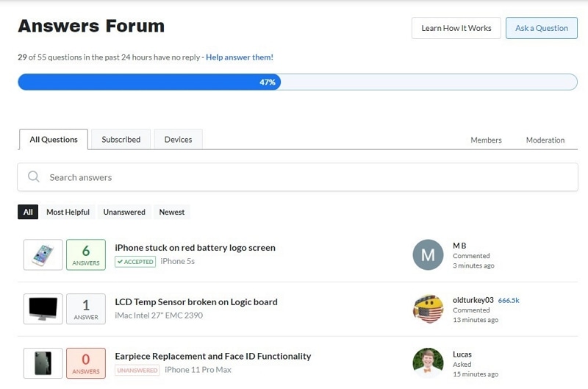Click the 1 answer count box

86,309
